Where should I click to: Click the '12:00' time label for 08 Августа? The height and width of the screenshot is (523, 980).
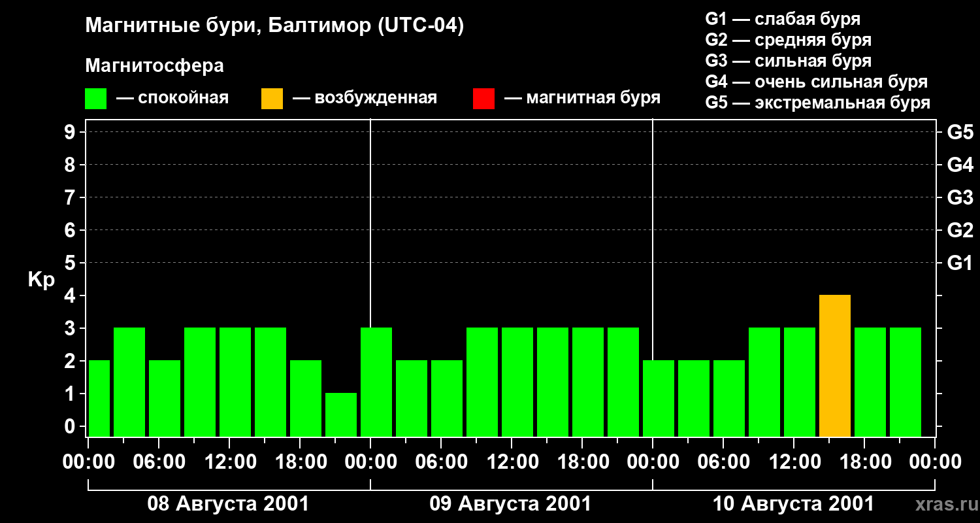coord(229,462)
